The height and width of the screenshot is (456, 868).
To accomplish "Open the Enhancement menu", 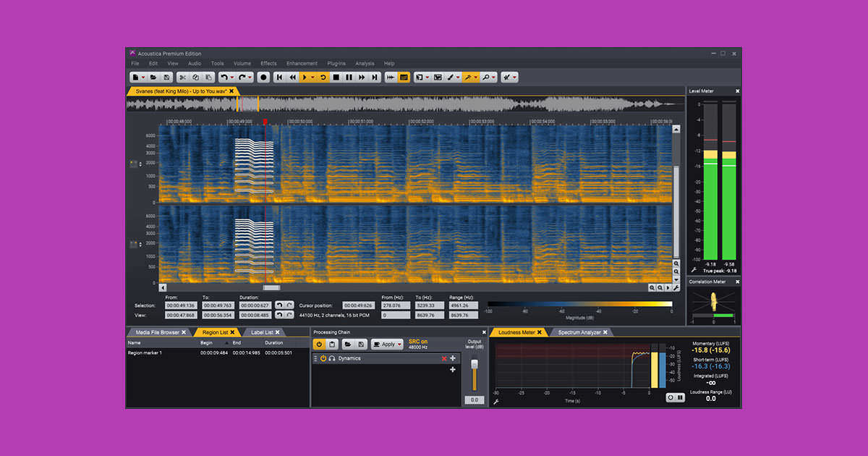I will (302, 64).
